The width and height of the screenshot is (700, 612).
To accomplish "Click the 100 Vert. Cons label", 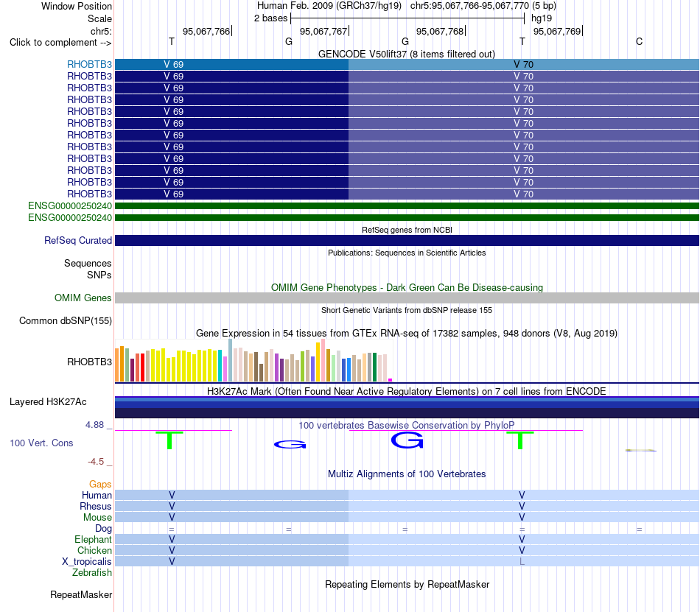I will coord(41,443).
